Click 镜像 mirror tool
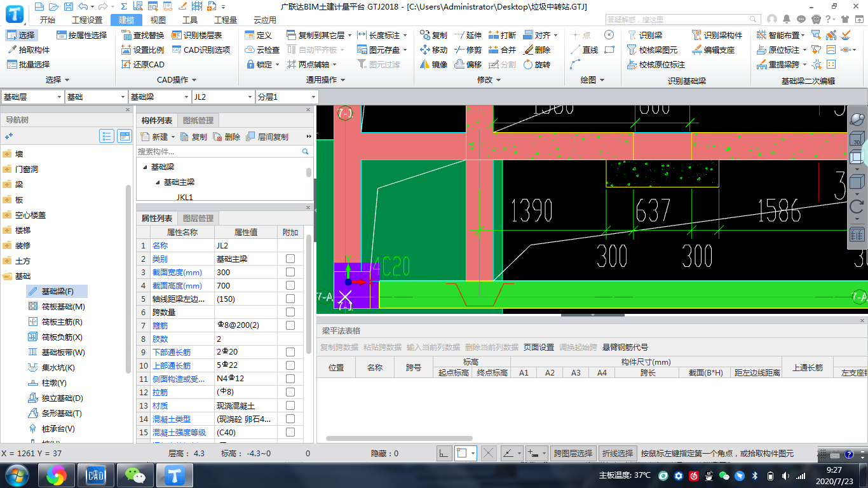This screenshot has width=868, height=488. coord(433,64)
